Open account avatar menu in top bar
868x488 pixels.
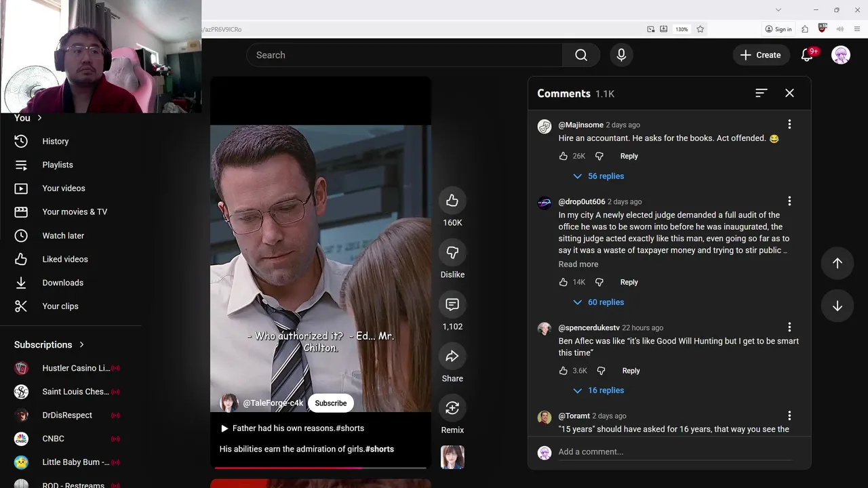pyautogui.click(x=841, y=55)
